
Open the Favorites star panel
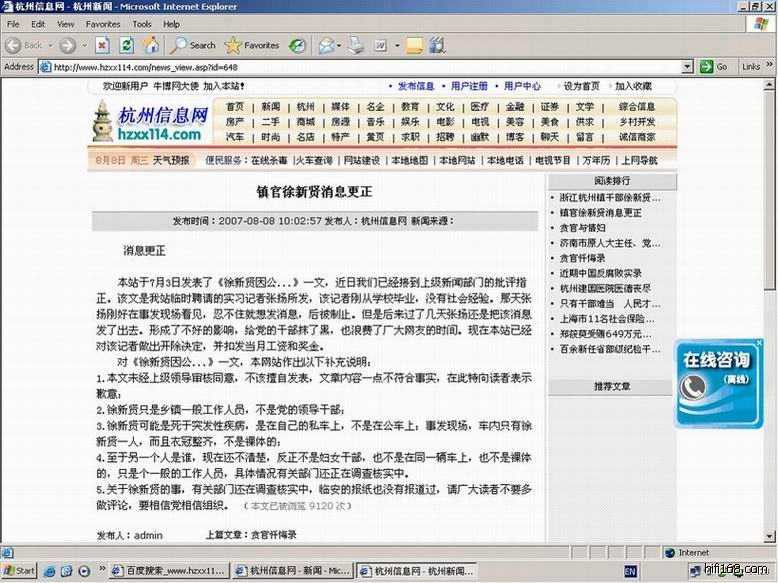(252, 45)
